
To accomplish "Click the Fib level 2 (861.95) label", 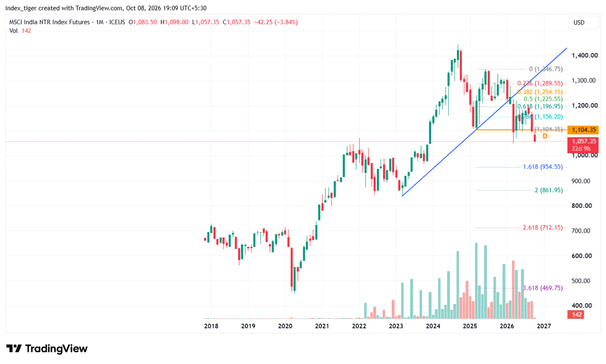I will tap(548, 190).
